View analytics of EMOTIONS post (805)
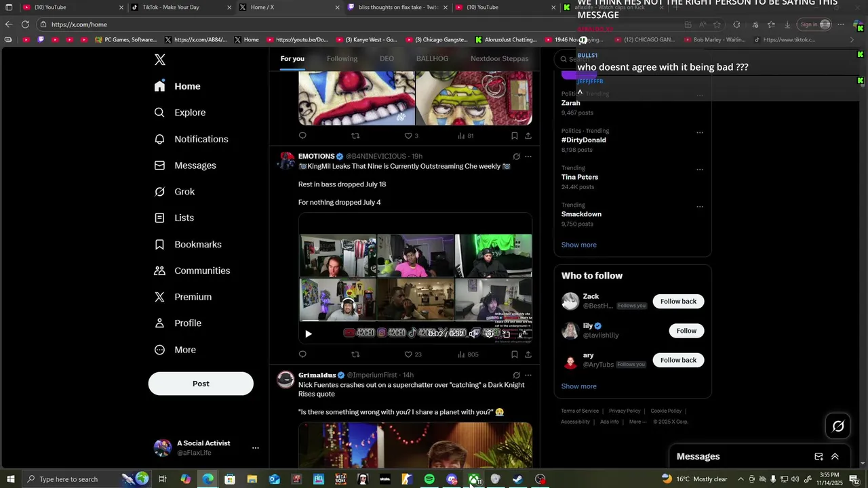 (468, 354)
